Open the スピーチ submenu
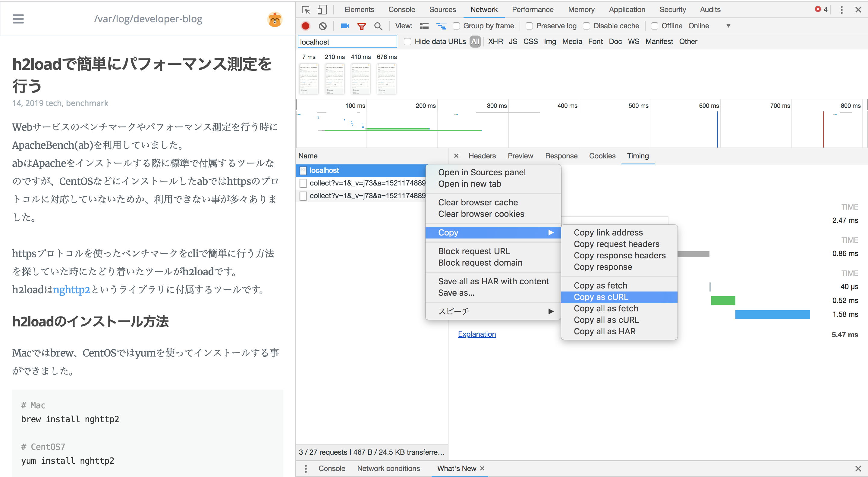This screenshot has height=477, width=868. pos(493,311)
